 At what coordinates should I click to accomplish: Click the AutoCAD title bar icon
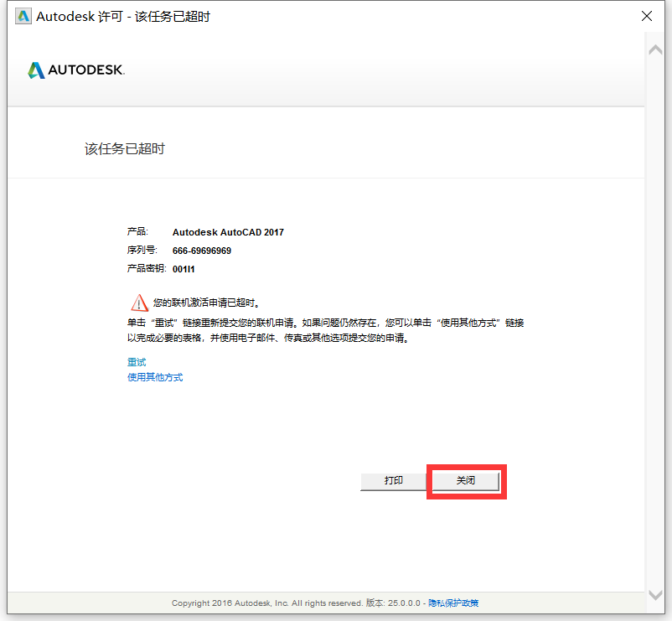[23, 16]
